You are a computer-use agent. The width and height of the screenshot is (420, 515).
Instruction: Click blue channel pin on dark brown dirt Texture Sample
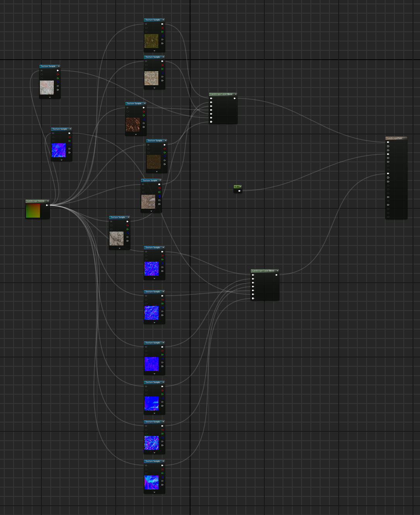(165, 156)
